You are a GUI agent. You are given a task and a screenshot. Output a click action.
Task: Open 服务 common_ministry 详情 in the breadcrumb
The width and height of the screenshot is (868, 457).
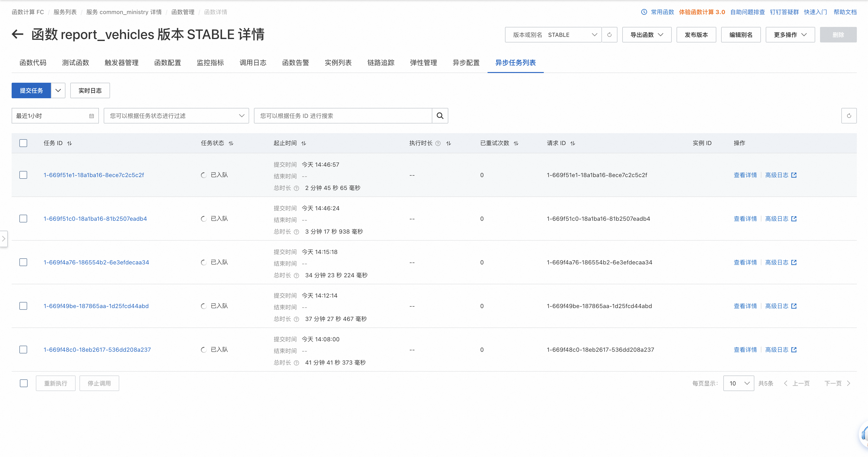click(124, 12)
